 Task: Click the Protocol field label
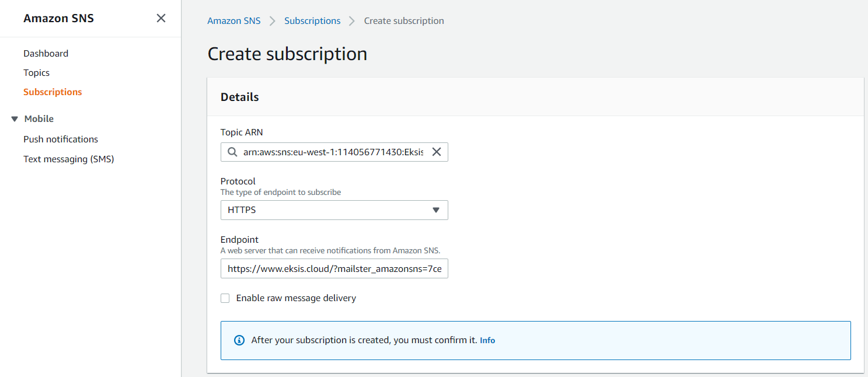point(238,181)
